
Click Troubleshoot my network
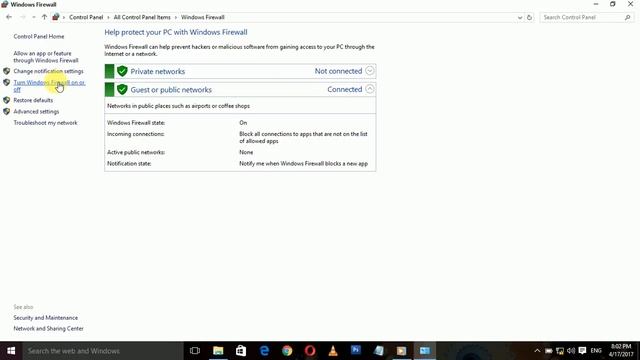tap(45, 123)
